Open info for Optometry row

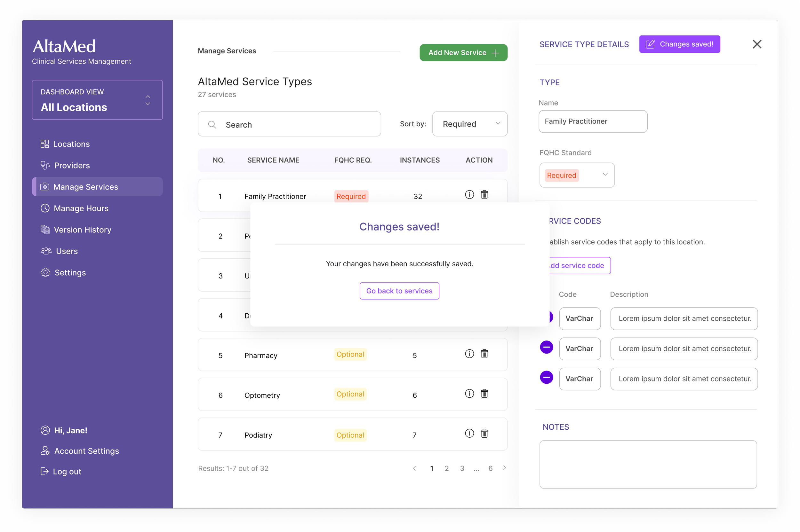pos(469,394)
